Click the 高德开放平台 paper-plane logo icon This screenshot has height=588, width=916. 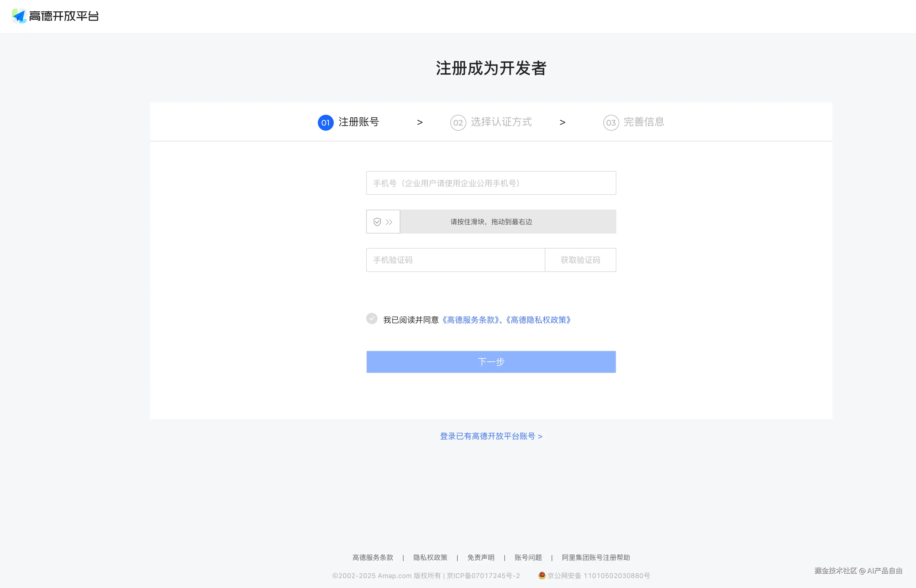pos(19,16)
